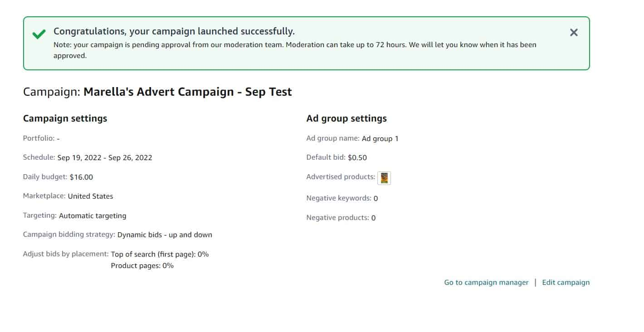The width and height of the screenshot is (644, 332).
Task: Click the Negative keywords count
Action: pos(376,198)
